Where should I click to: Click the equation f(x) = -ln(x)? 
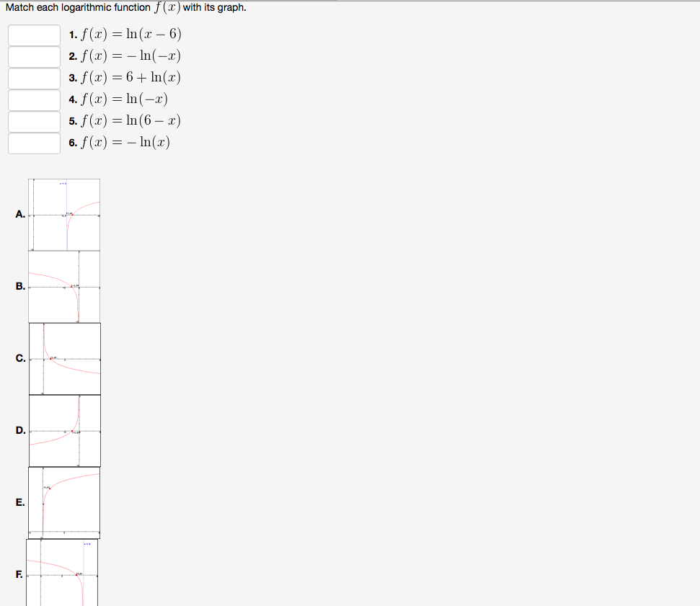[126, 143]
